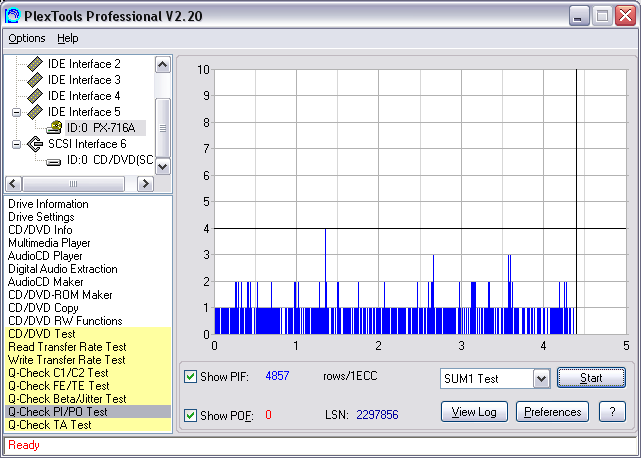Click the POF count value 0
This screenshot has width=641, height=458.
268,415
